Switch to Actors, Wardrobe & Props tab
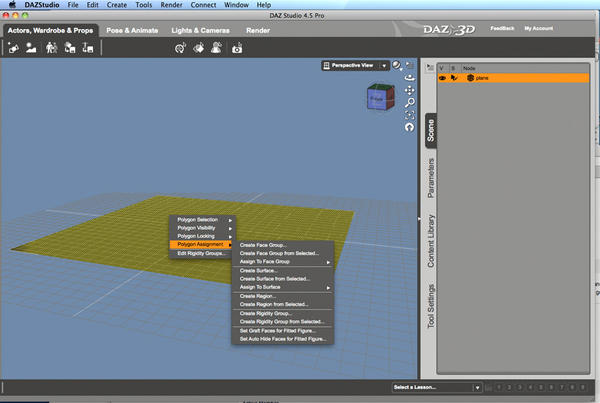600x403 pixels. coord(50,30)
